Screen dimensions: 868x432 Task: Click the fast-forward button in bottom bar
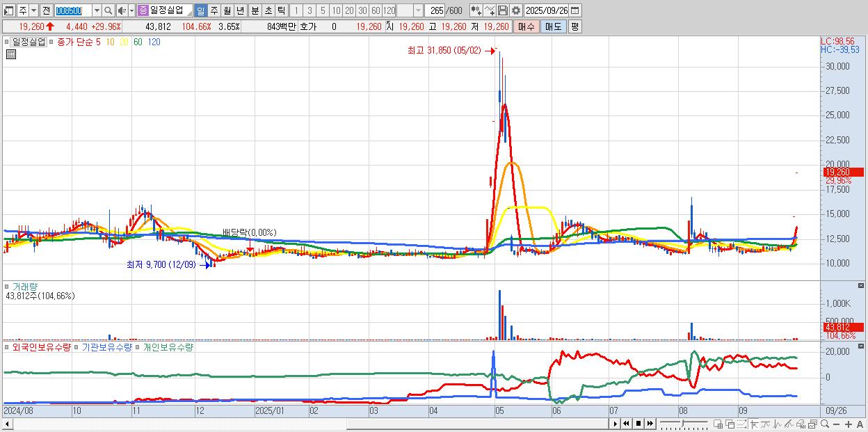click(650, 424)
